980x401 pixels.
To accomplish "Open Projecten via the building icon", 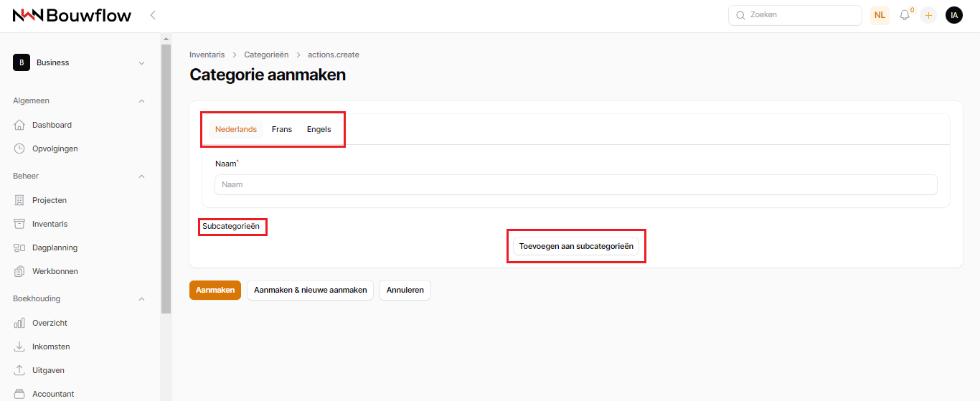I will 19,200.
